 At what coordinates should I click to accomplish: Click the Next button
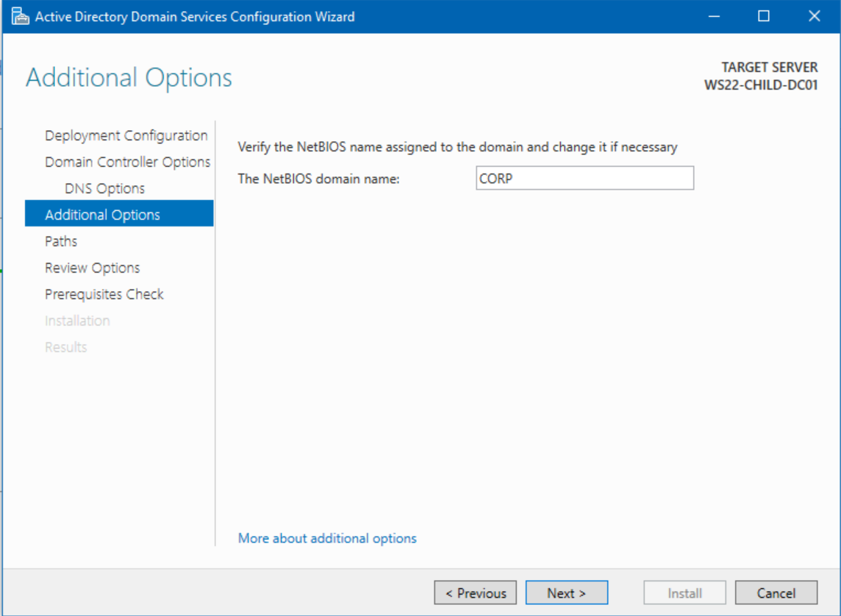tap(567, 592)
